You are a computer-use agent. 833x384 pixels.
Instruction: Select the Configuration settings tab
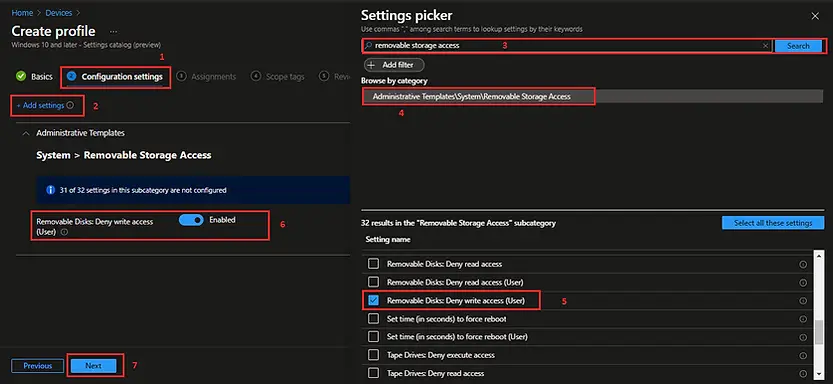115,76
